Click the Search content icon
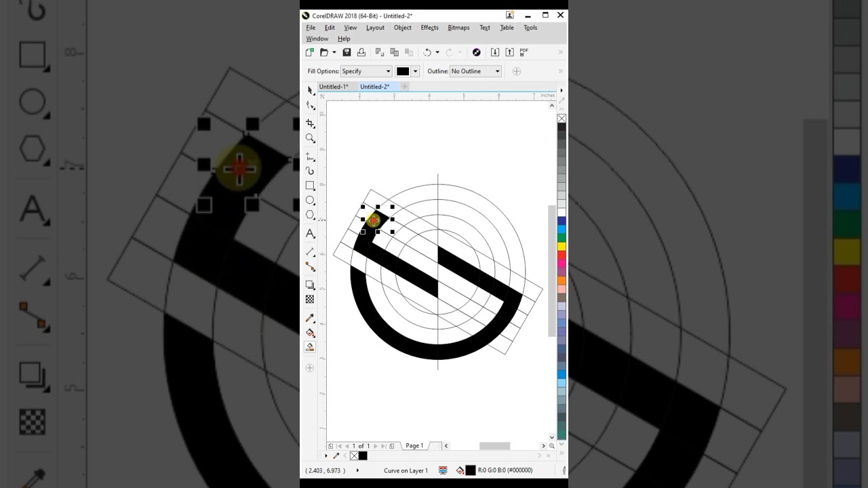Screen dimensions: 868x488 click(476, 52)
